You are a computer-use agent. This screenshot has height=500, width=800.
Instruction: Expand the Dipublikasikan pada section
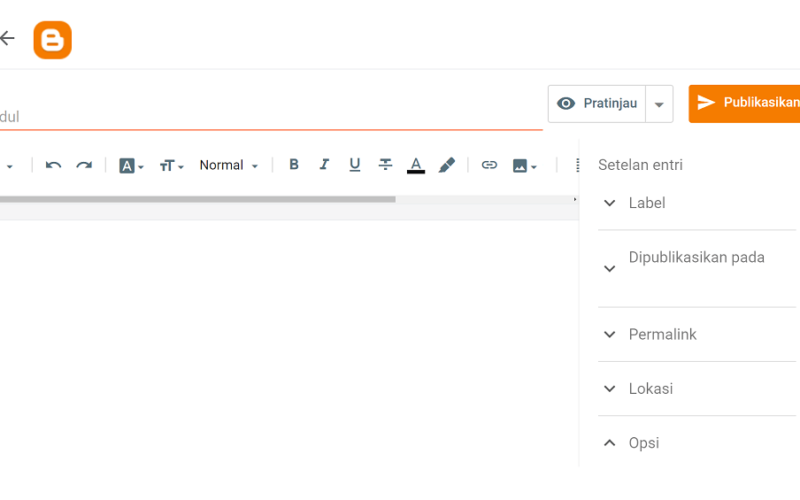click(697, 268)
